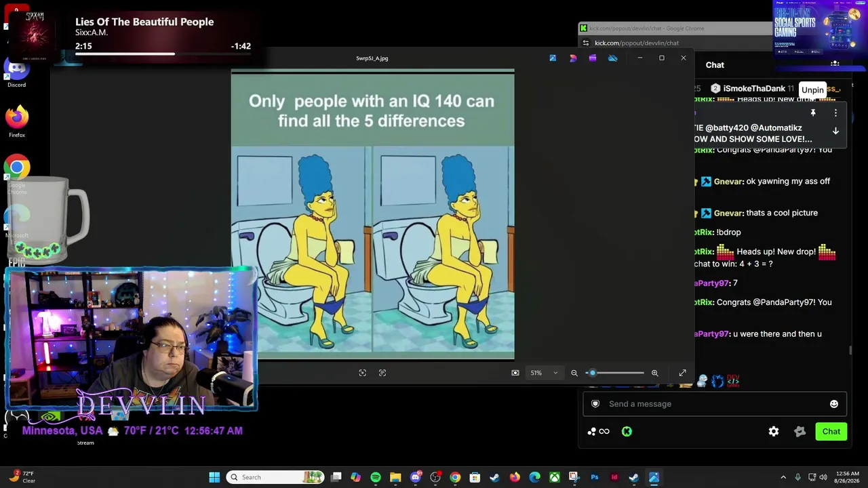Open Microsoft Store from the taskbar

[475, 477]
